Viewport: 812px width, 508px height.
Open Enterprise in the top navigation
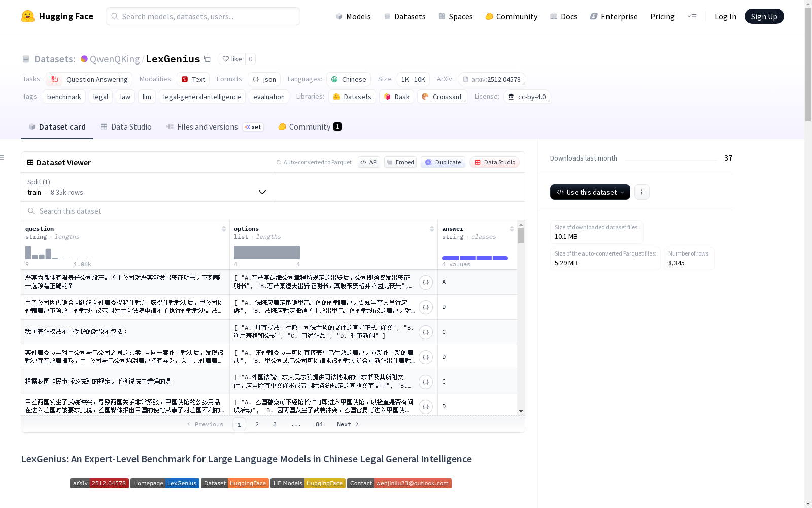[x=614, y=16]
